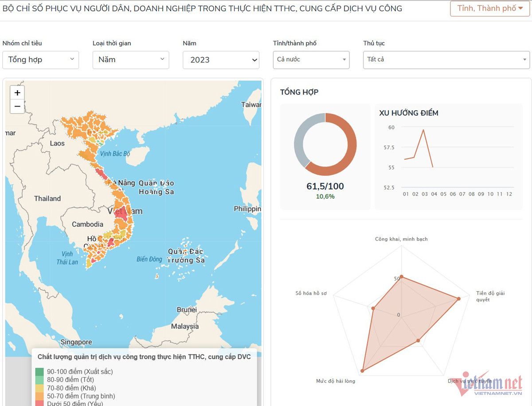Screen dimensions: 532x406
Task: Open the Tỉnh, Thành phố dropdown button
Action: [490, 8]
